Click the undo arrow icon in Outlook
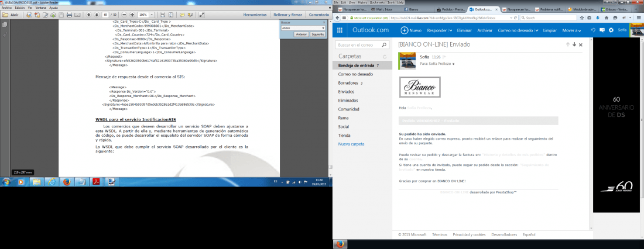Image resolution: width=644 pixels, height=249 pixels. point(592,30)
